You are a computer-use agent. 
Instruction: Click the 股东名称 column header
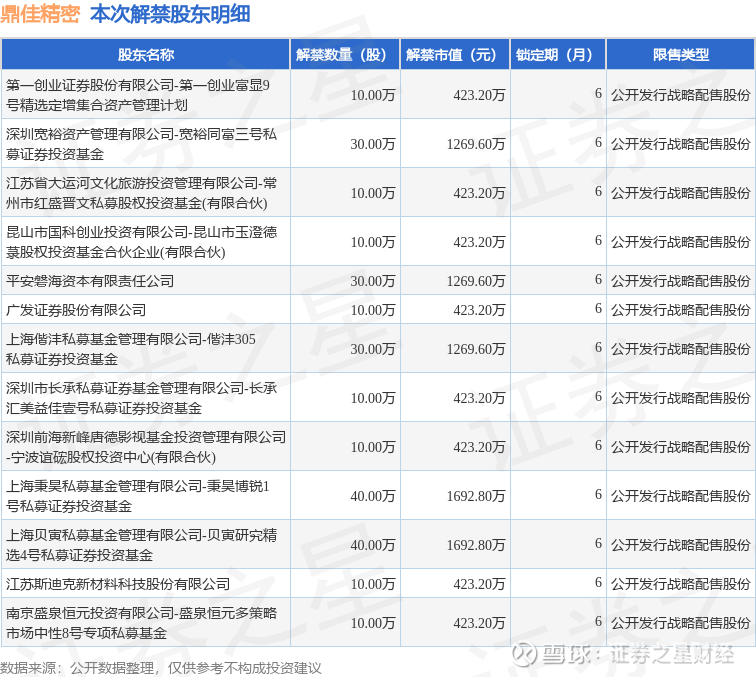[146, 54]
